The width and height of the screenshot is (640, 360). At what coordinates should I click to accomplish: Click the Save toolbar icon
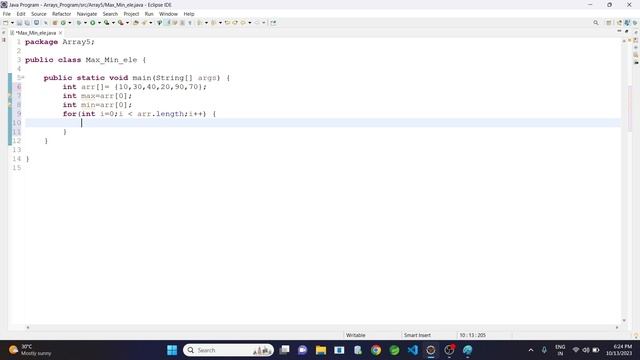[20, 23]
